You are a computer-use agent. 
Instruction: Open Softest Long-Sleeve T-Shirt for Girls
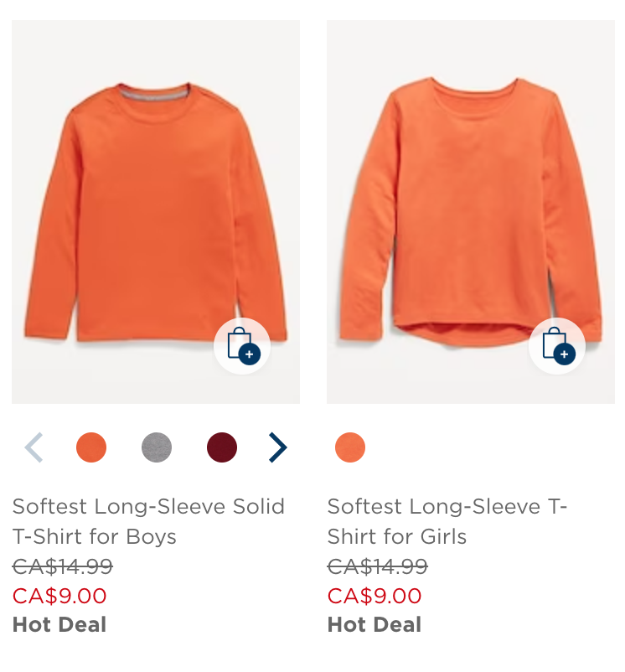(447, 521)
